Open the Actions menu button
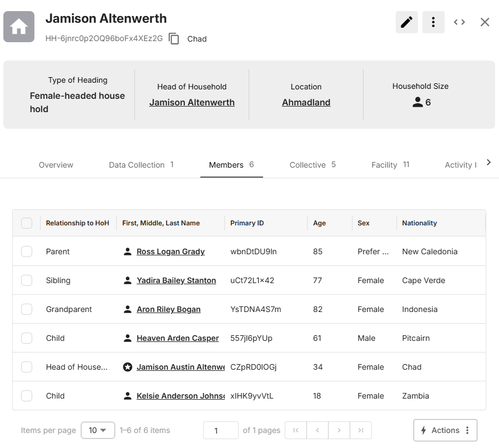 pyautogui.click(x=445, y=430)
